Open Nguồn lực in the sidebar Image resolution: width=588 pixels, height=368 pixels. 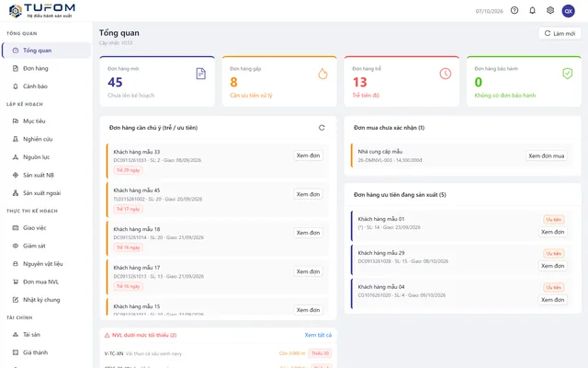[x=47, y=157]
